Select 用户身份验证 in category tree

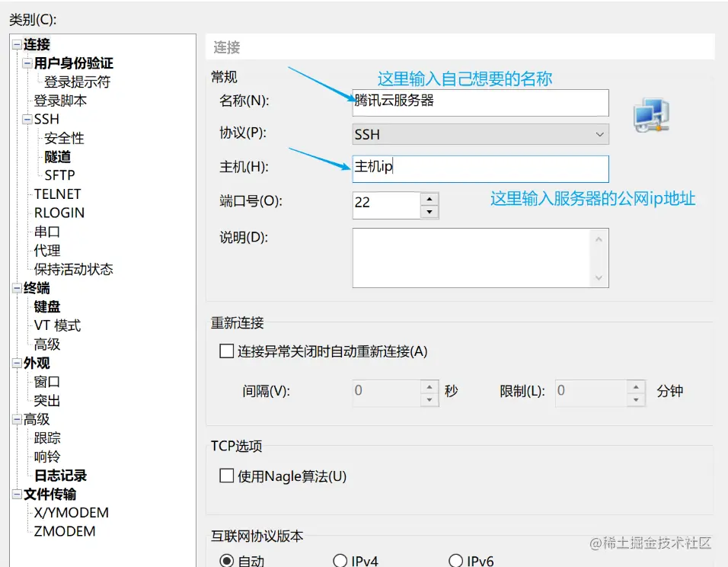tap(73, 63)
